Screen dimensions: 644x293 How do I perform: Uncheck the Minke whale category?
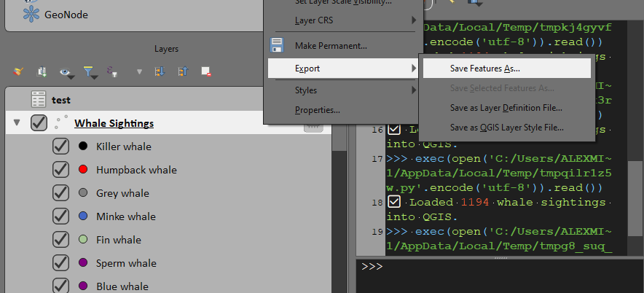tap(60, 216)
